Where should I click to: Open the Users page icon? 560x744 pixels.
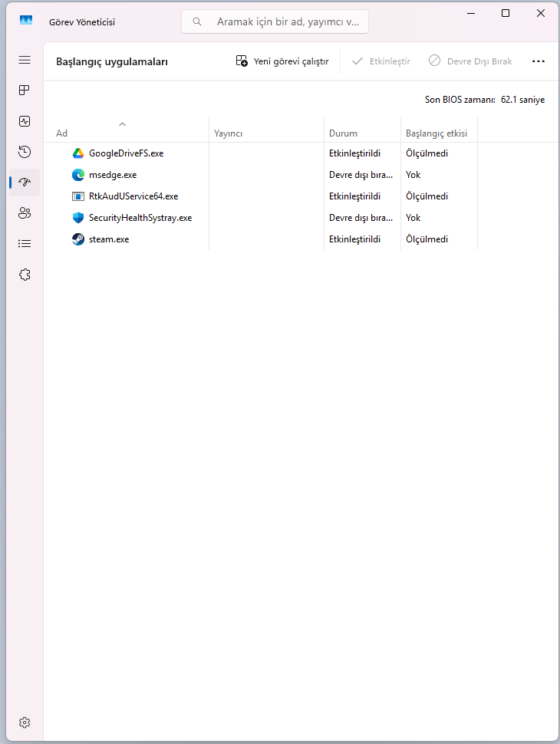point(25,213)
